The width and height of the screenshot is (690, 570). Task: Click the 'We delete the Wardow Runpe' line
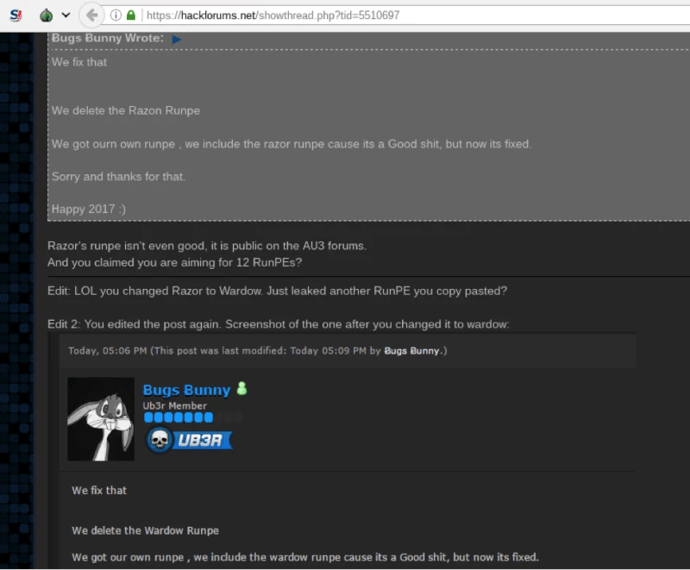(145, 530)
